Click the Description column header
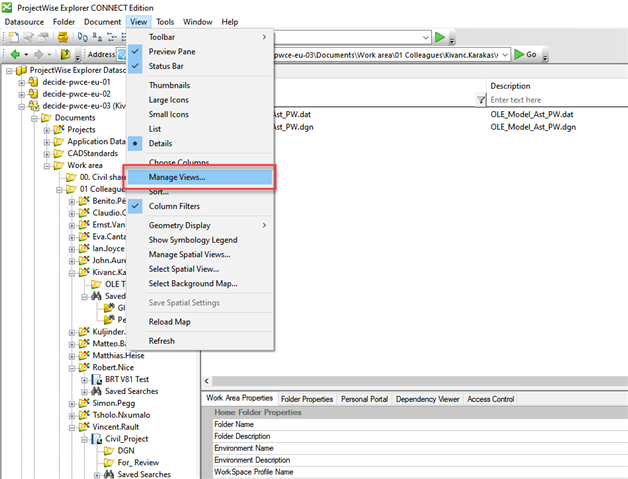Screen dimensions: 628x479 point(558,86)
